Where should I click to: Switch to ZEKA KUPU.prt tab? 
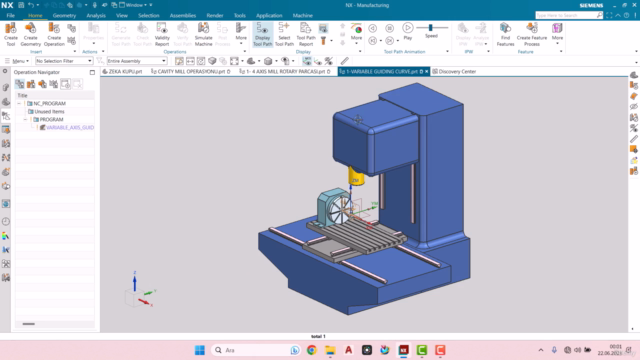(x=122, y=71)
